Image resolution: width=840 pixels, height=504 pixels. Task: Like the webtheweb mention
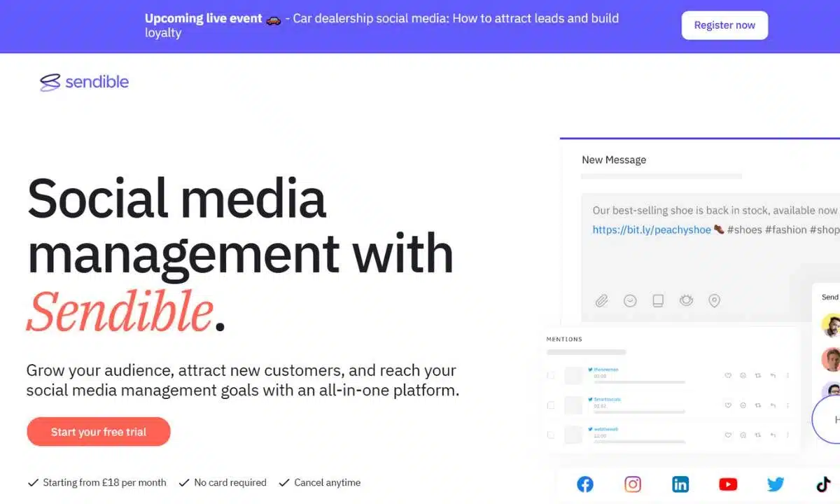tap(728, 435)
